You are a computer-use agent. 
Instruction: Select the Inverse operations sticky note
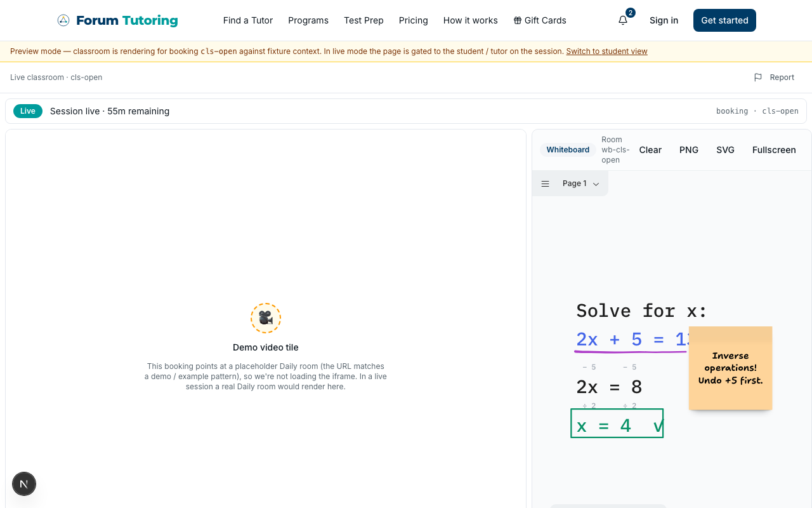730,368
